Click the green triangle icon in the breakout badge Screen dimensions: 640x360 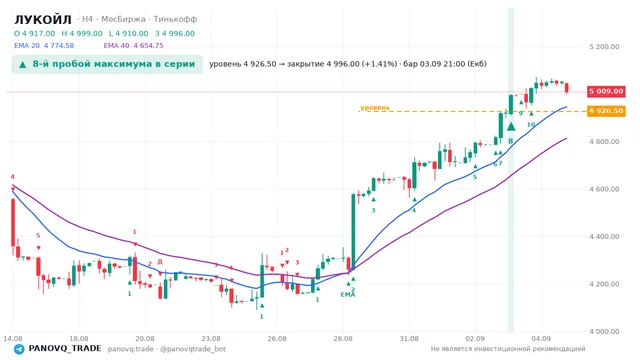[x=23, y=64]
